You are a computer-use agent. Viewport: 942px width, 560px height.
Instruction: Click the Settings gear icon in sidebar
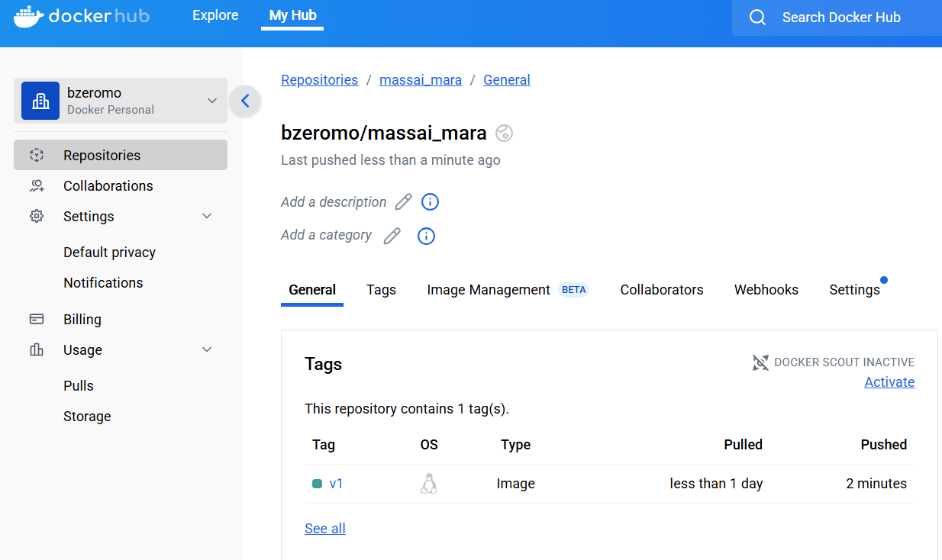click(37, 216)
